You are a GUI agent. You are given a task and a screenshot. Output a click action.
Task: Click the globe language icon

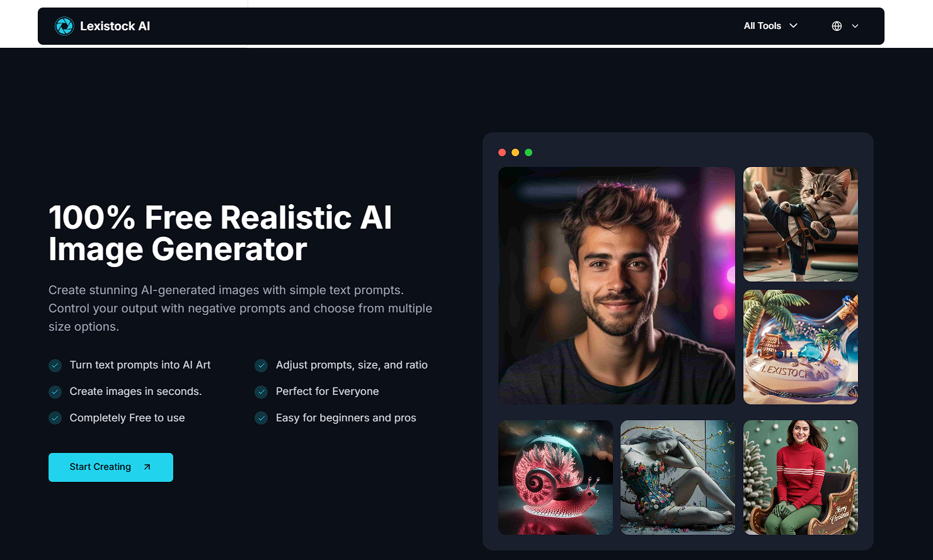coord(837,26)
